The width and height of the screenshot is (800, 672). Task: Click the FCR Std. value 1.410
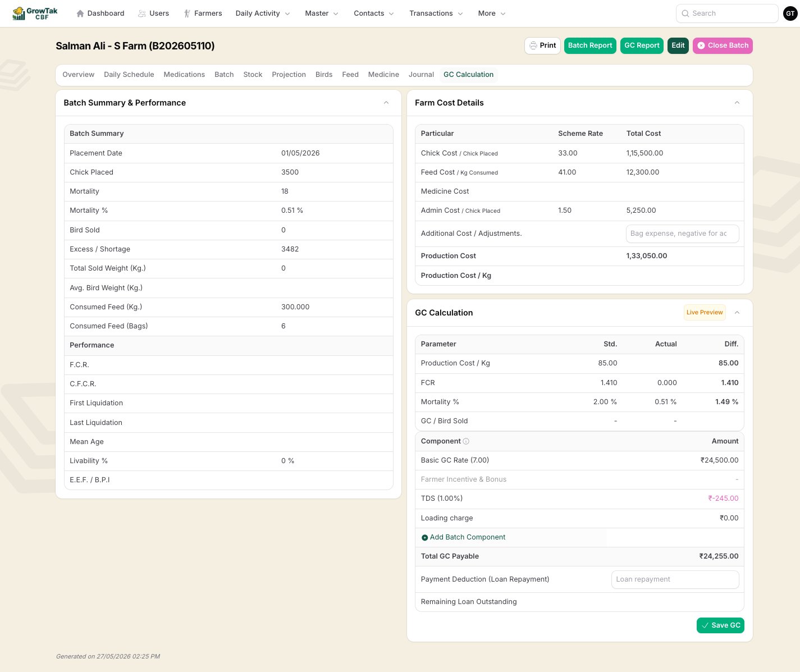[609, 383]
